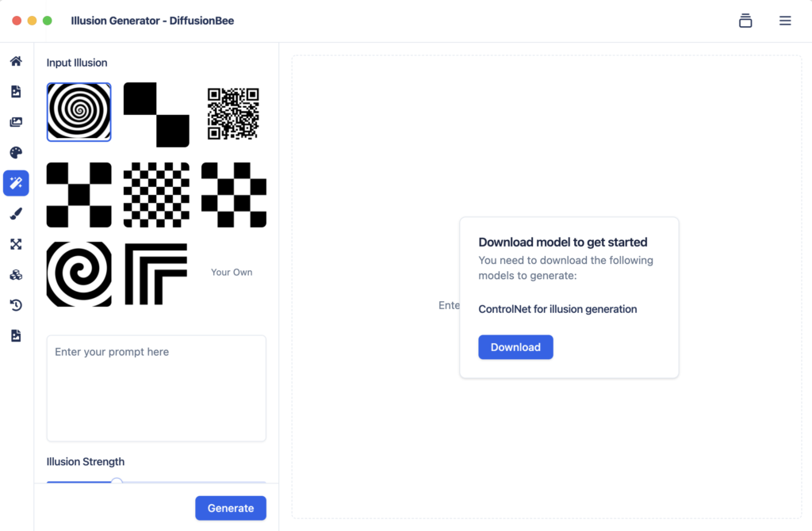Select the magic wand Illusion Generator tab
The image size is (812, 531).
[16, 183]
